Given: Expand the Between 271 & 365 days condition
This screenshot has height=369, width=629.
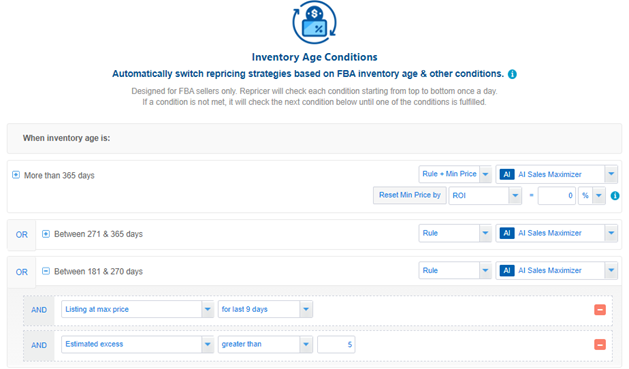Looking at the screenshot, I should (x=46, y=234).
